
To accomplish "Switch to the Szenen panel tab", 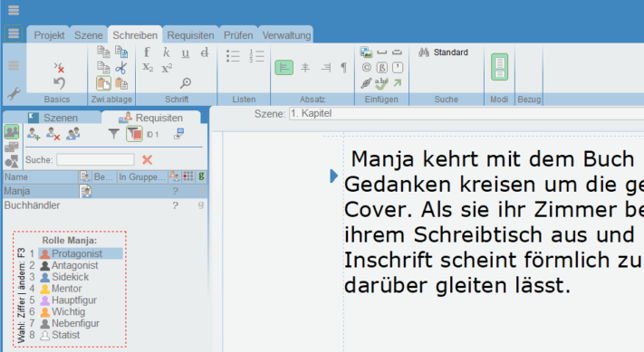I will (53, 118).
